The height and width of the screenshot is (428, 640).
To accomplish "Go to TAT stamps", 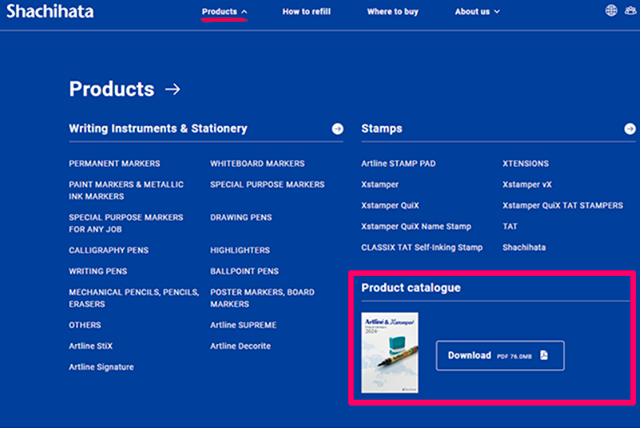I will coord(510,226).
